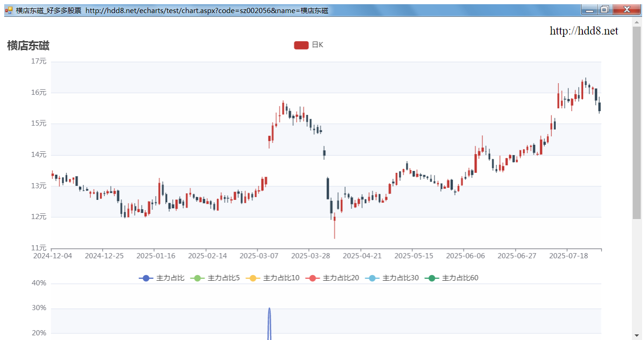Maximize the 横店东磁 chart window
Screen dimensions: 644x340
coord(604,9)
